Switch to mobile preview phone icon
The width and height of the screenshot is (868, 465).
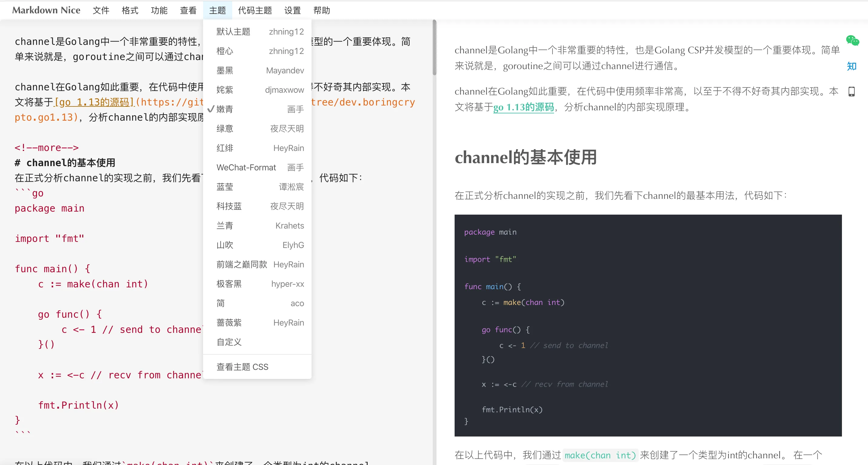pos(852,91)
